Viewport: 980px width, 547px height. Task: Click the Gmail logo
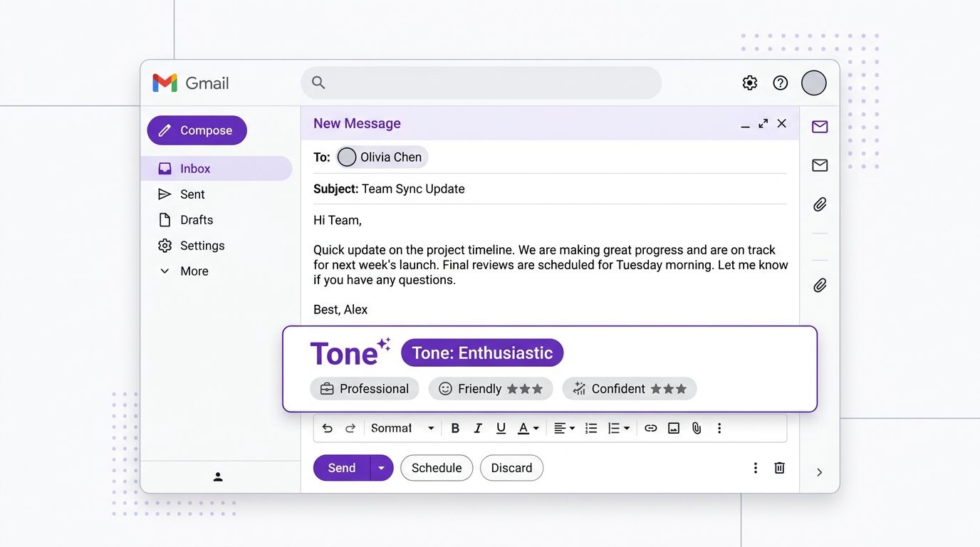(190, 83)
